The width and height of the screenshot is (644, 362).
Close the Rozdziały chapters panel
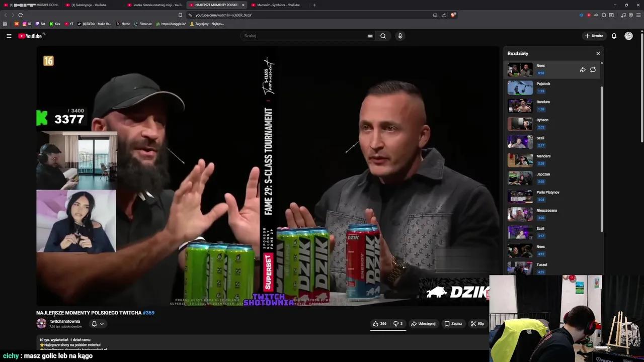598,53
